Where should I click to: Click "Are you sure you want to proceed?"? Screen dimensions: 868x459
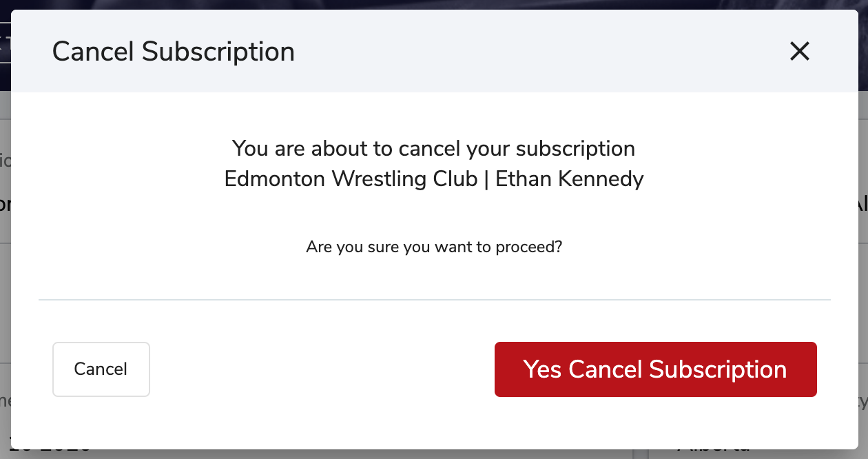(x=434, y=247)
